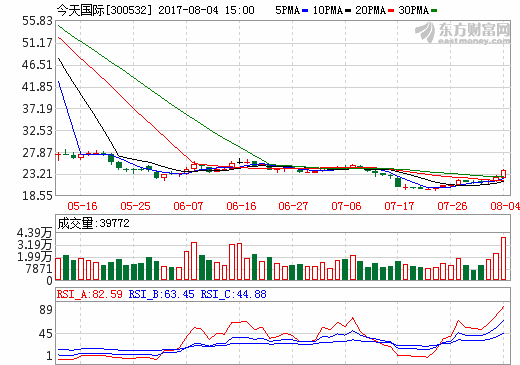Click the 4.39万 volume axis label

(x=35, y=233)
